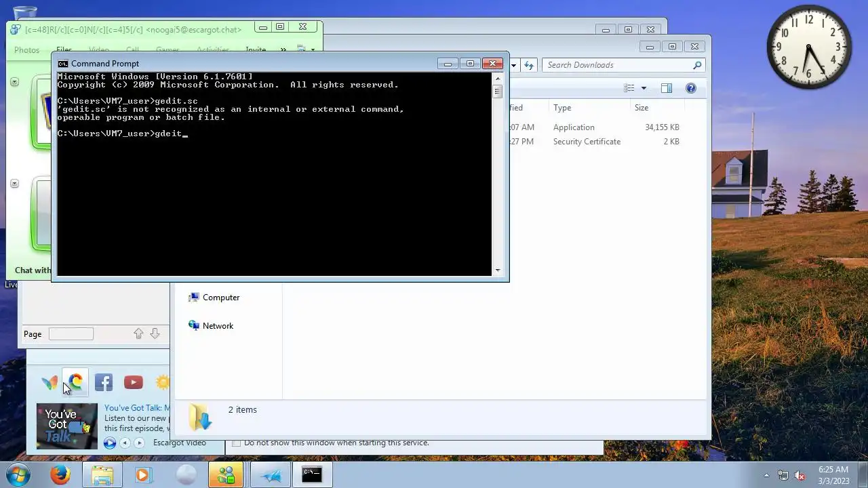This screenshot has height=488, width=868.
Task: Tick Do not show this window checkbox
Action: 236,443
